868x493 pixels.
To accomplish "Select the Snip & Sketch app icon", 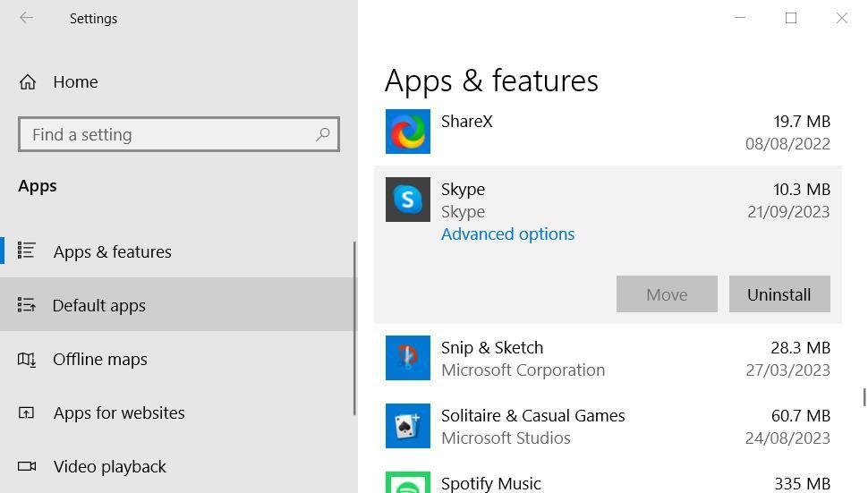I will click(408, 357).
